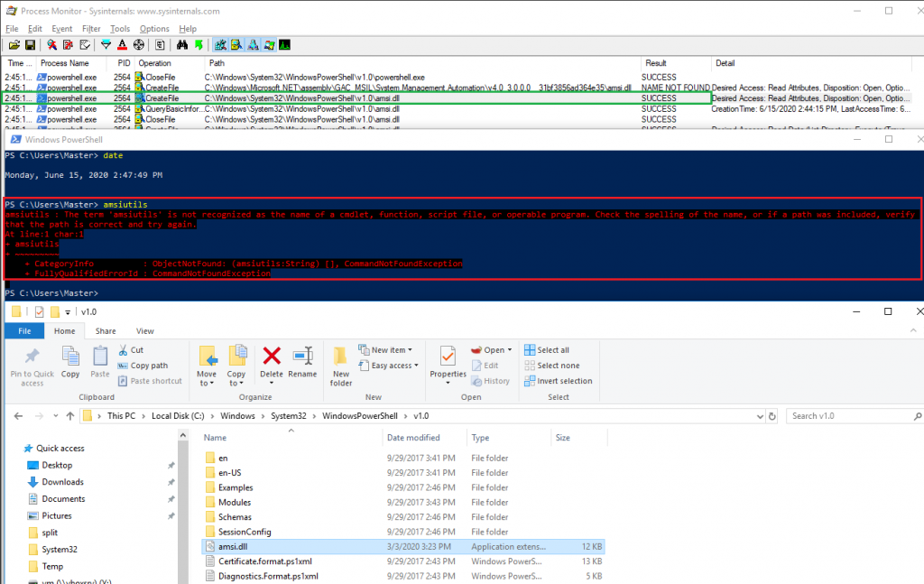Click Select all in the ribbon
Screen dimensions: 924x584
coord(552,350)
